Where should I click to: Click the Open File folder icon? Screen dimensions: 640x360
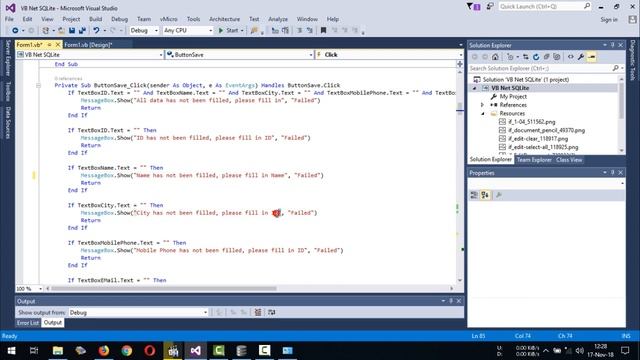61,30
